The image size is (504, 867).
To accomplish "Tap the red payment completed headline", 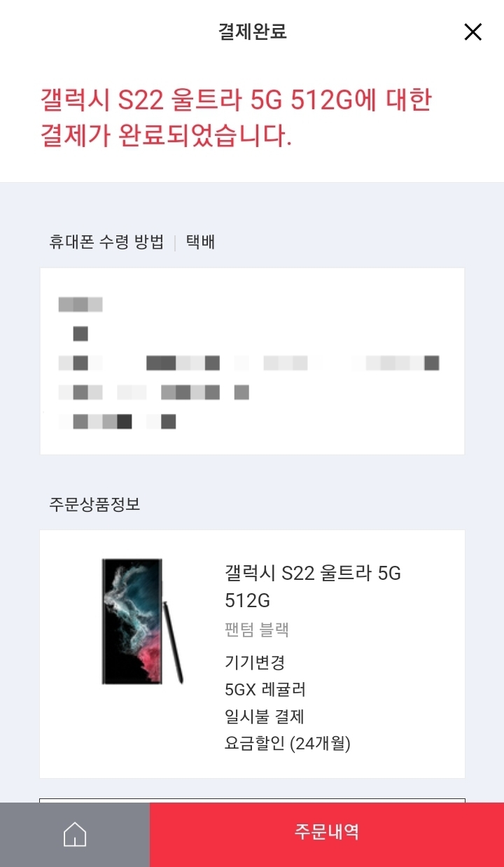I will 236,117.
